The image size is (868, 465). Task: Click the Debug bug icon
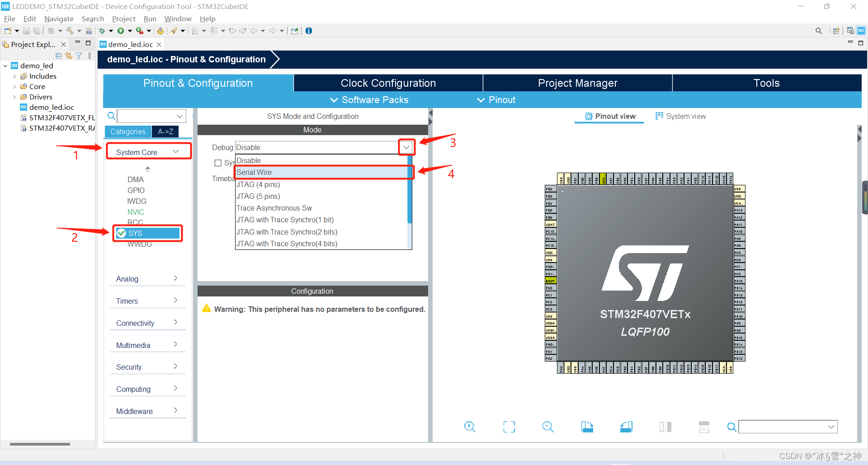102,31
